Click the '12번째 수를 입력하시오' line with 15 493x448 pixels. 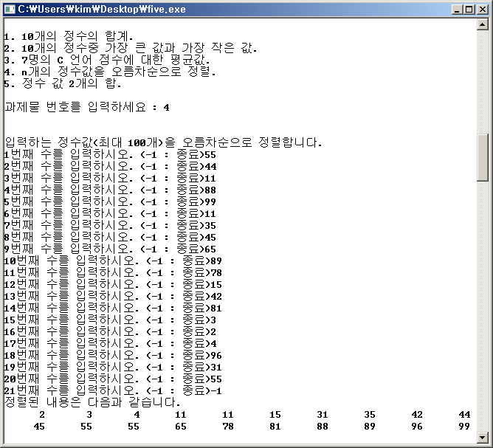pos(113,284)
